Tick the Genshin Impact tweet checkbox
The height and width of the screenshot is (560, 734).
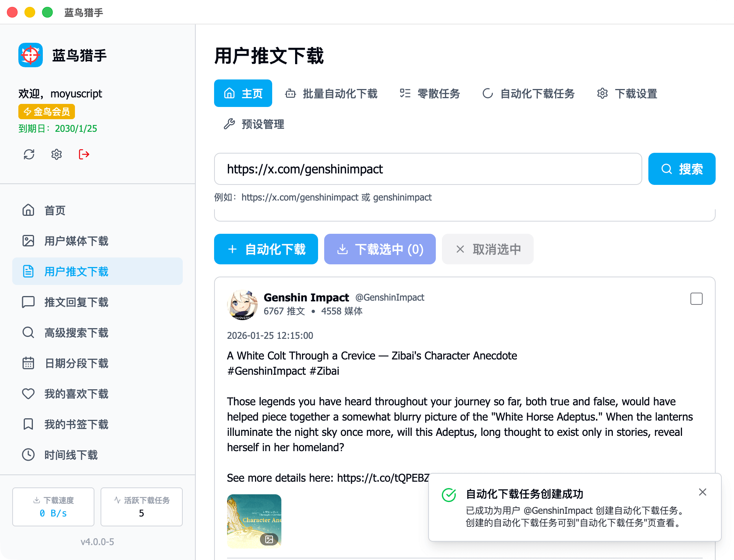(x=696, y=299)
